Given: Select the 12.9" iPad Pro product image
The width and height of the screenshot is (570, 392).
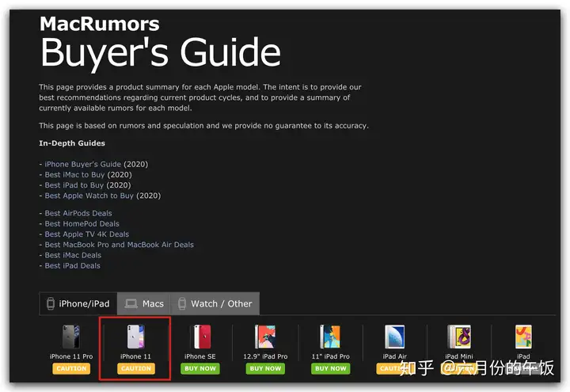Looking at the screenshot, I should coord(265,337).
